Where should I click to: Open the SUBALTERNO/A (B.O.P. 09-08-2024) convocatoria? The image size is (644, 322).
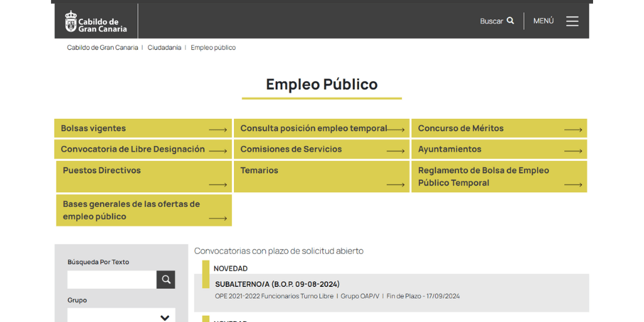(277, 284)
